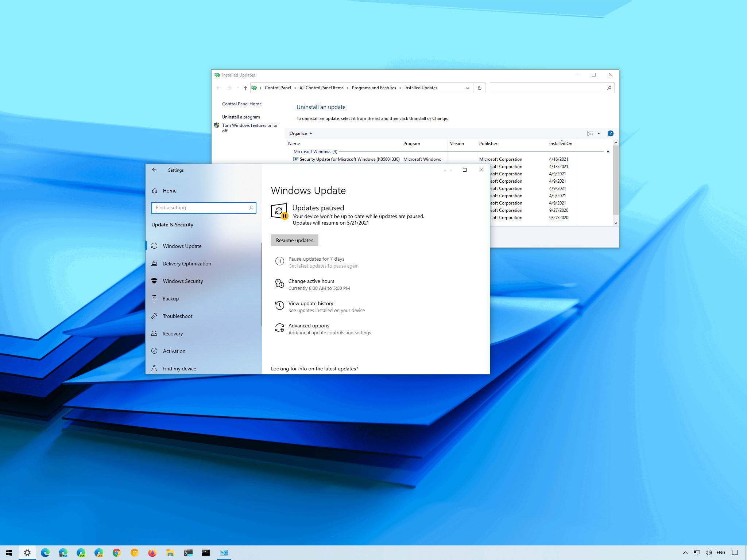Click the refresh icon in the address bar
This screenshot has height=560, width=747.
pyautogui.click(x=479, y=87)
